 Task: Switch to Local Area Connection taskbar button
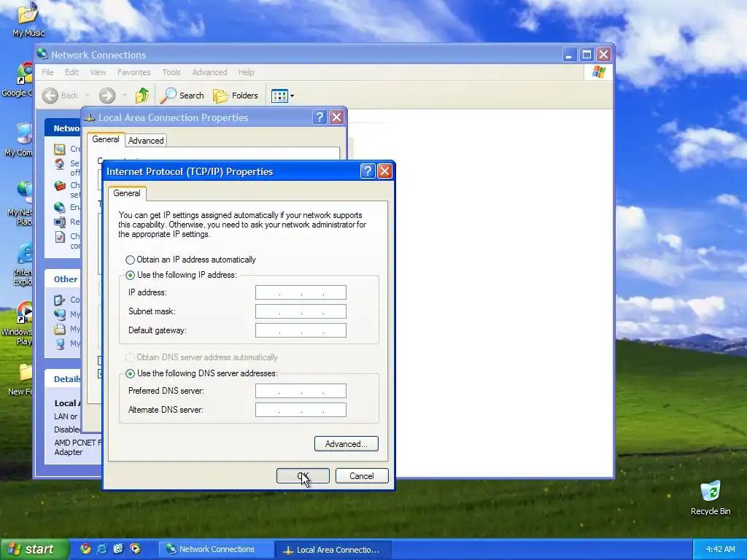[x=333, y=550]
